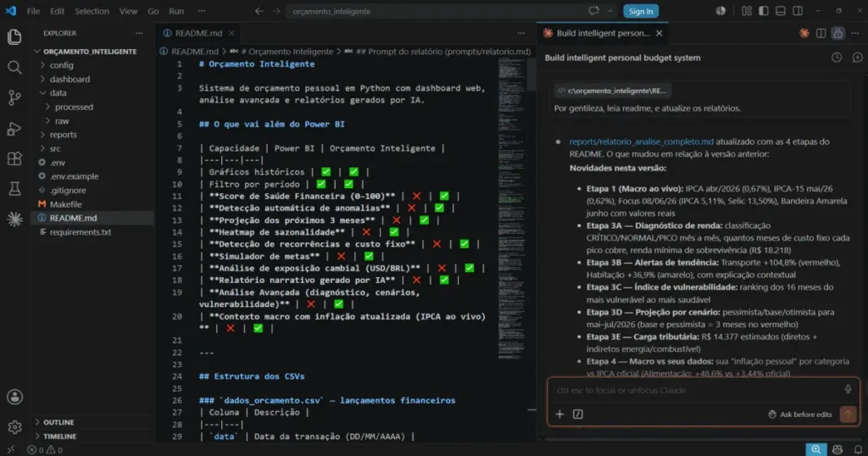The width and height of the screenshot is (868, 456).
Task: Go forward with the right arrow
Action: pyautogui.click(x=276, y=11)
